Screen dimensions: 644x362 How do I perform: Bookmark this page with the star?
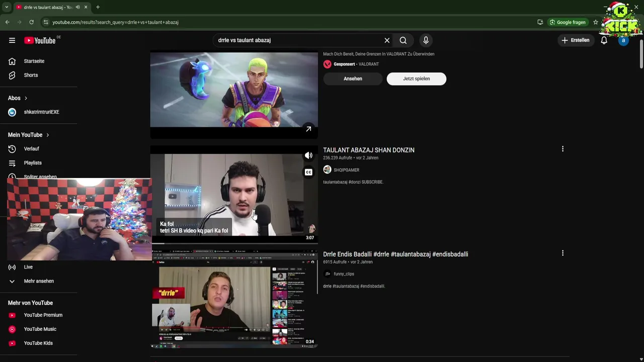coord(596,22)
